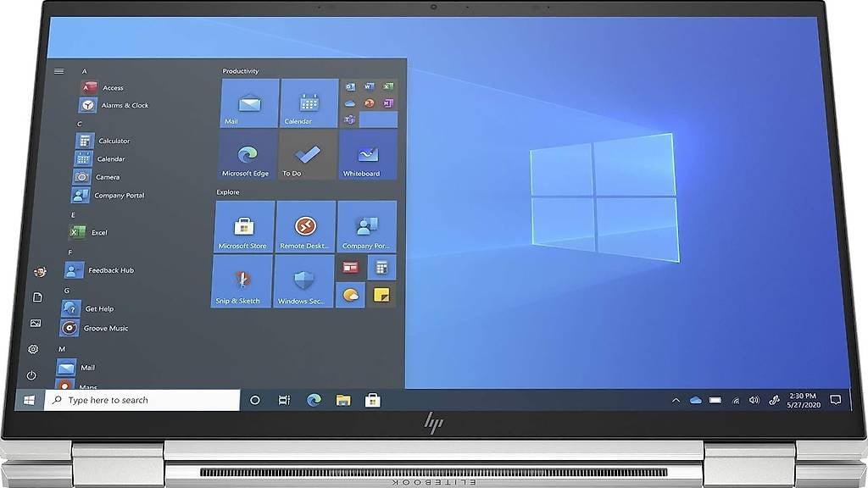Open the To Do tile
The image size is (868, 488).
coord(307,155)
